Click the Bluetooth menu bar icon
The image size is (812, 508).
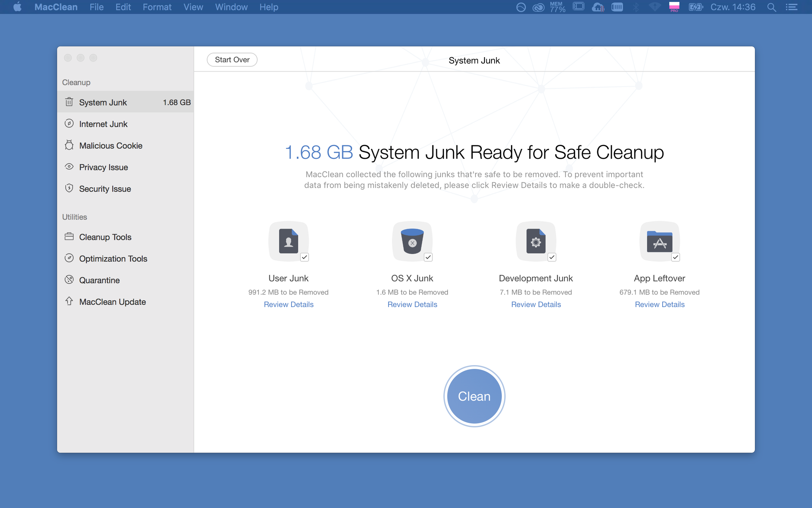coord(636,7)
